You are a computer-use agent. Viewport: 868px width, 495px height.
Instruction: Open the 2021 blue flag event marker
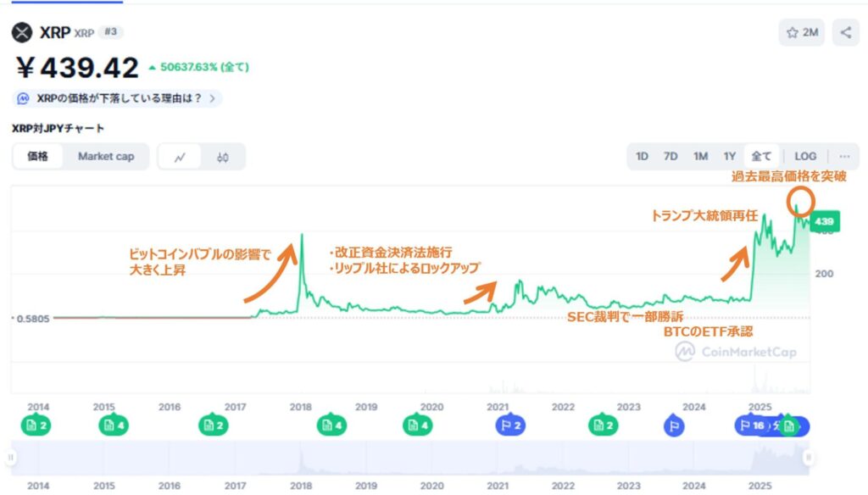coord(510,425)
